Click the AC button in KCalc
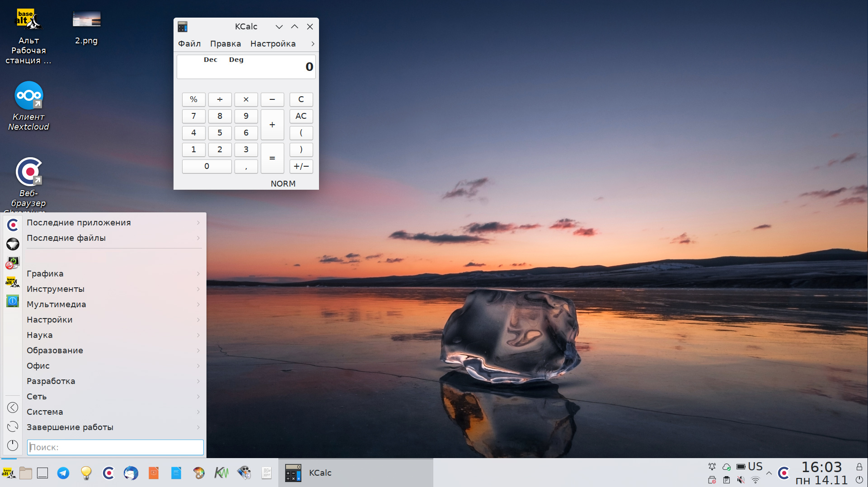Viewport: 868px width, 487px height. [301, 116]
